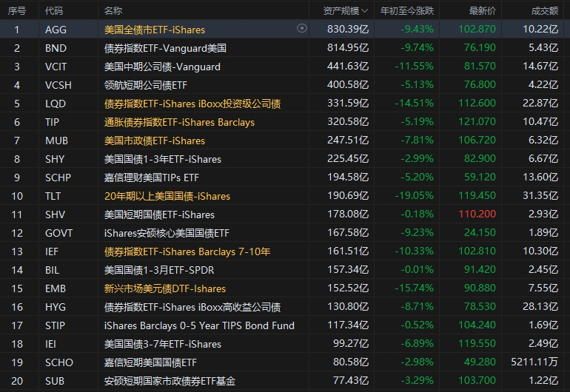The image size is (570, 392).
Task: Select the 领航短期公司债ETF row name
Action: [147, 85]
